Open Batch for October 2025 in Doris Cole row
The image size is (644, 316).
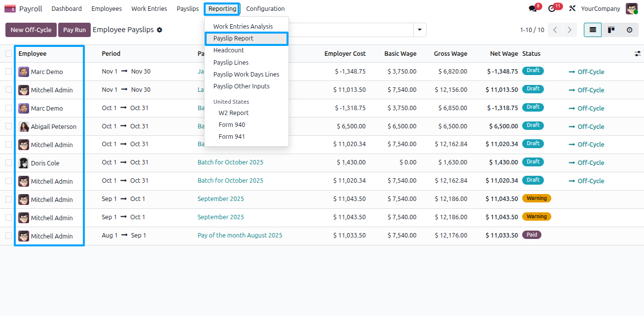pyautogui.click(x=230, y=162)
